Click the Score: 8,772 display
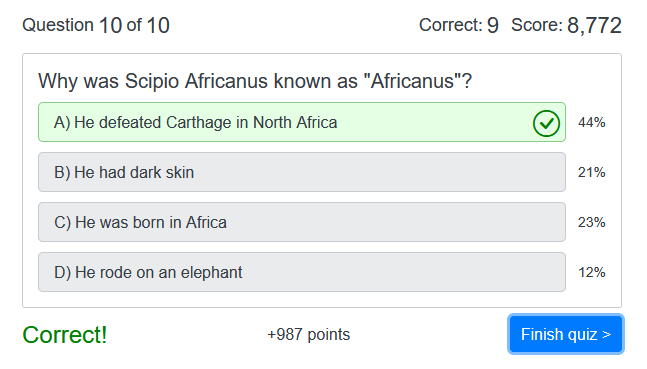Screen dimensions: 647x369 point(566,25)
